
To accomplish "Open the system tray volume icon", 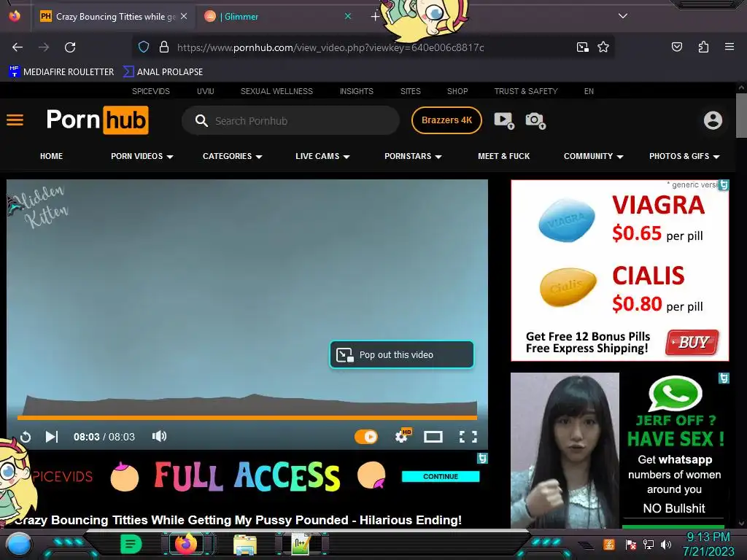I will pyautogui.click(x=666, y=544).
